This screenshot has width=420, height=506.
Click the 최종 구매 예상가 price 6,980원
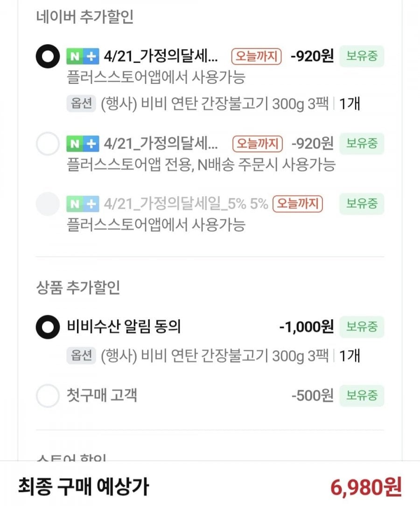tap(366, 487)
